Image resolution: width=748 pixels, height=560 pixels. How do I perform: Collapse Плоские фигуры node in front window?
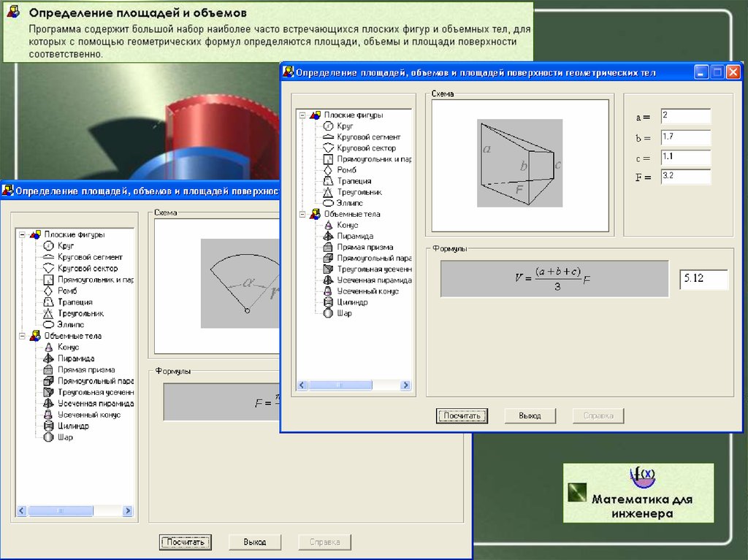301,115
